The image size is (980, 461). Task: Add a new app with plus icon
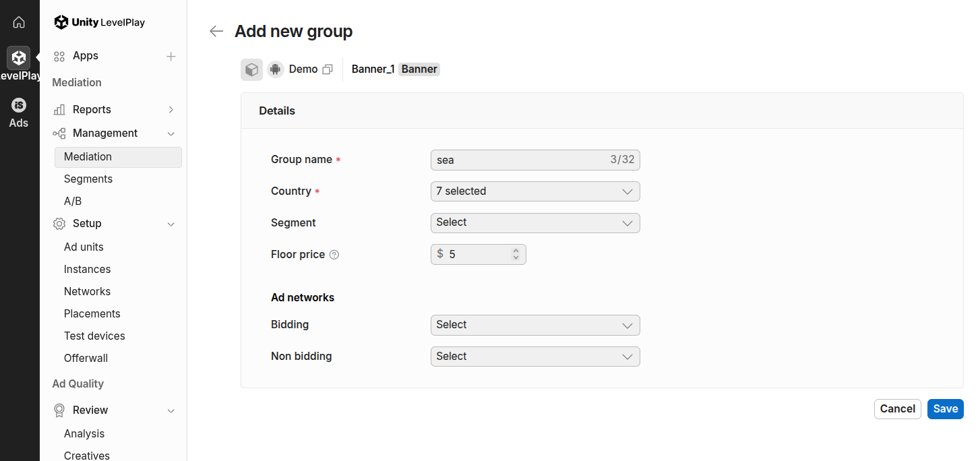coord(171,57)
